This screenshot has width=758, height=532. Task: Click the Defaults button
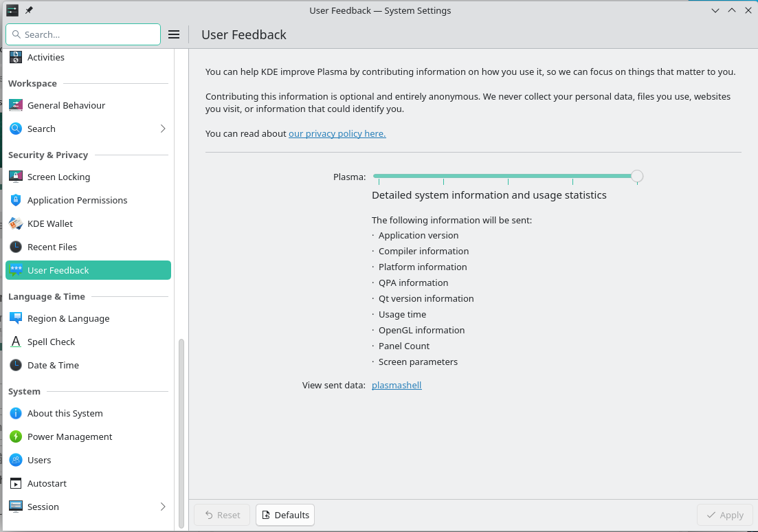click(x=285, y=515)
